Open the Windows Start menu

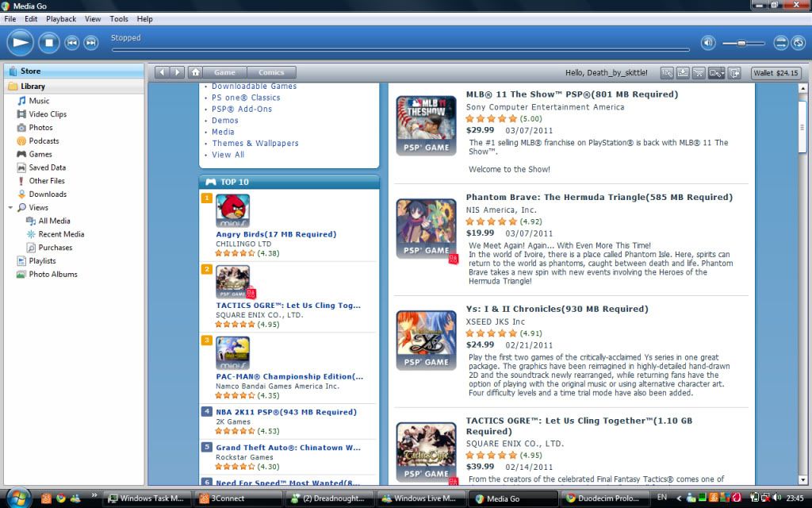(x=17, y=498)
